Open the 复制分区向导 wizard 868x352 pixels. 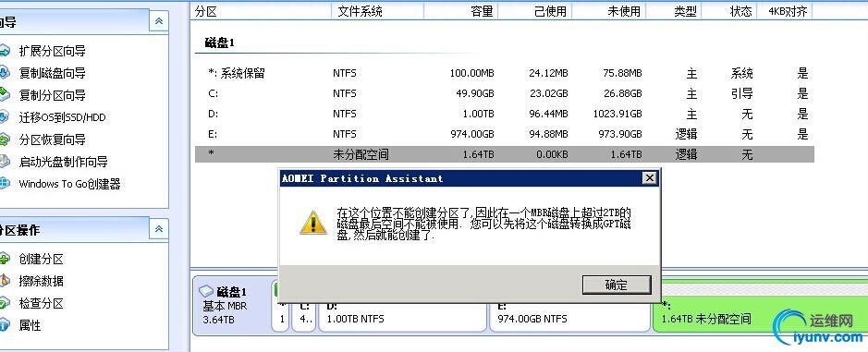[52, 95]
